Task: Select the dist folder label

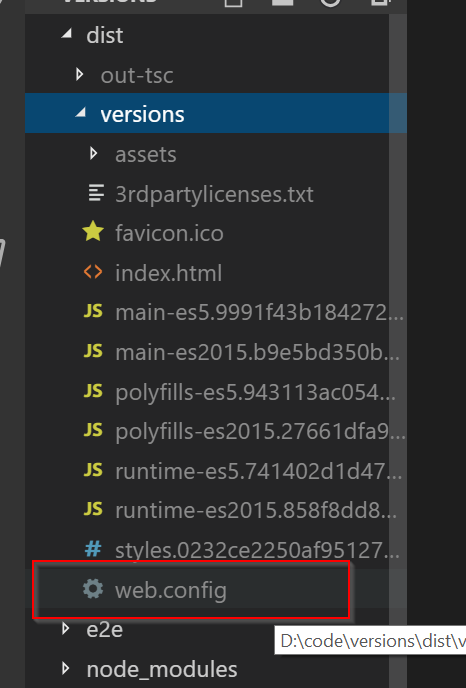Action: click(104, 35)
